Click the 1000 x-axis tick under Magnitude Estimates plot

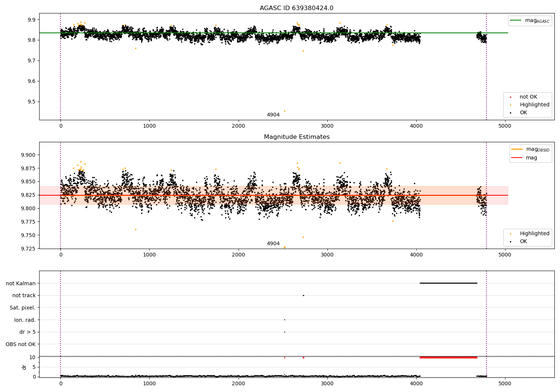pos(149,255)
